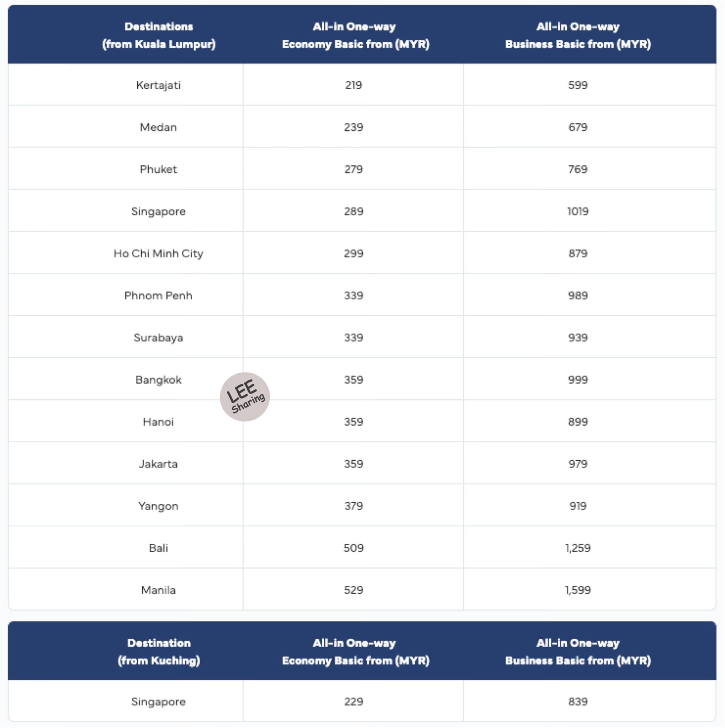Select the Ho Chi Minh City row

click(362, 253)
